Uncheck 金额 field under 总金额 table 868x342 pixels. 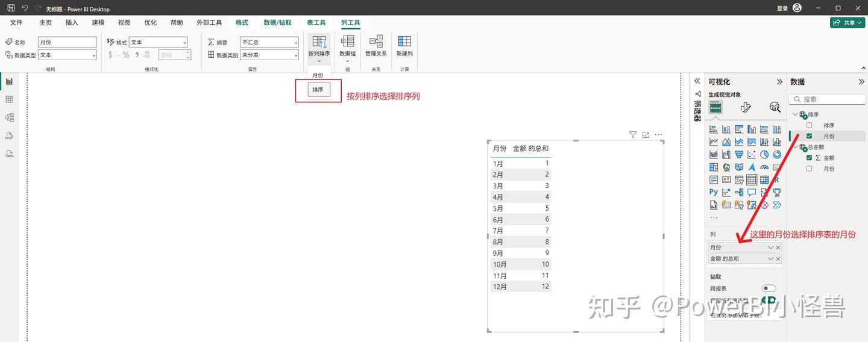810,158
